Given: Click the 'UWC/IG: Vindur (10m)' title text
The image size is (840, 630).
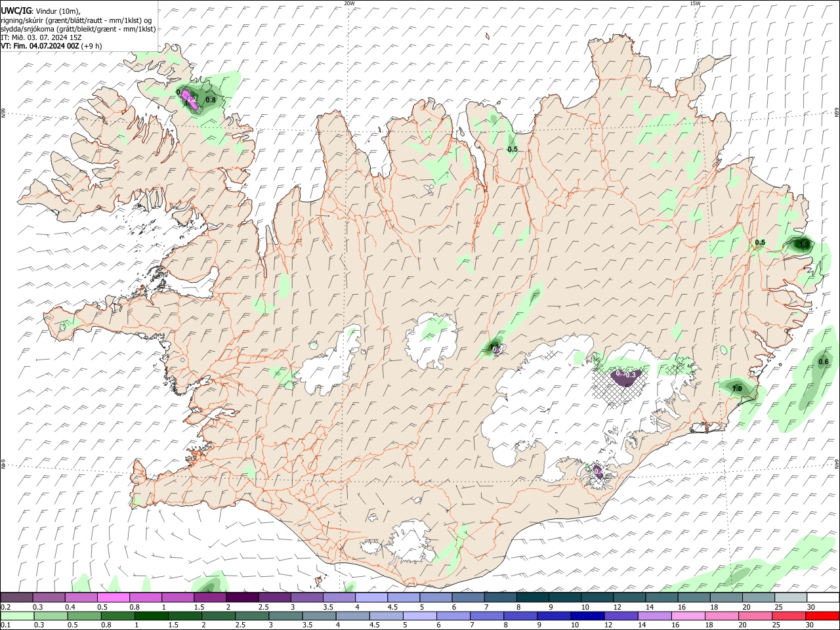Looking at the screenshot, I should (40, 10).
